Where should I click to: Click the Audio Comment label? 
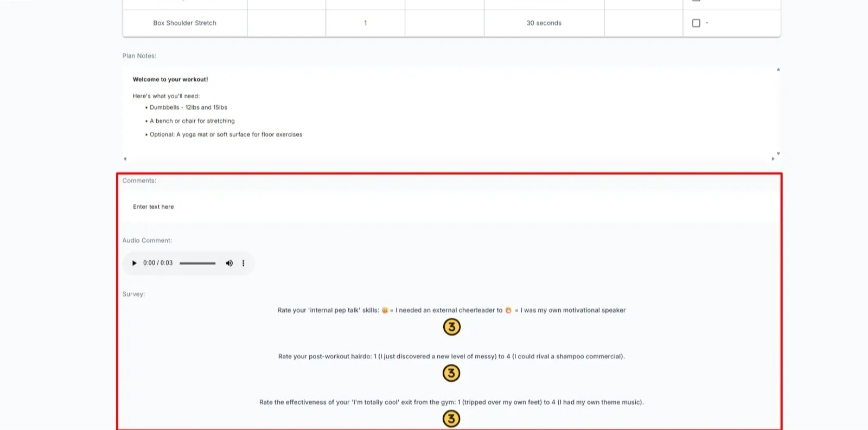click(x=147, y=240)
